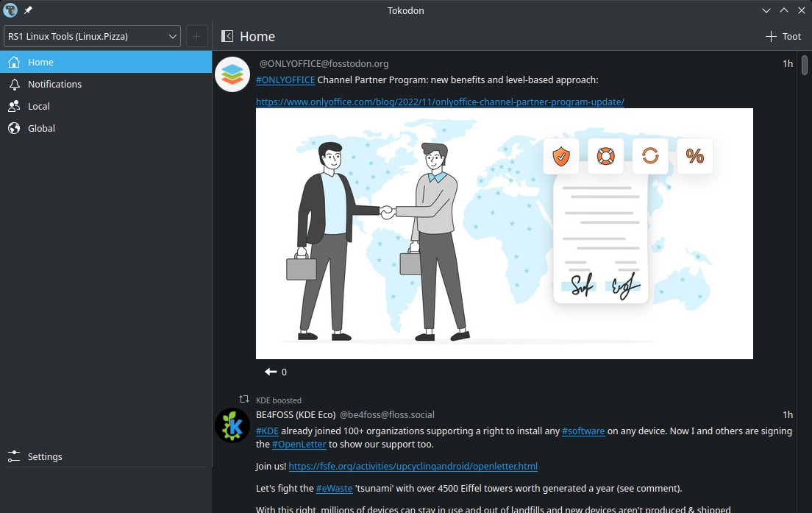Click the Local people icon

click(14, 106)
